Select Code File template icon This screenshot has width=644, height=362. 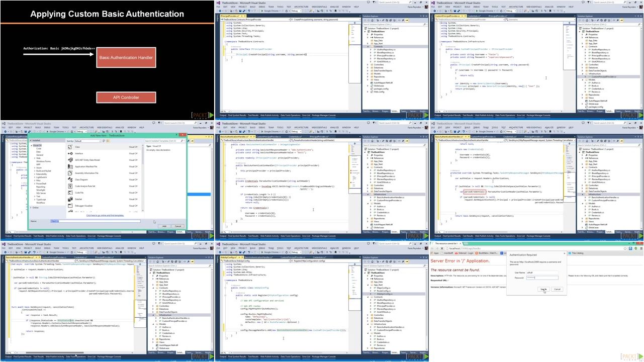click(70, 193)
